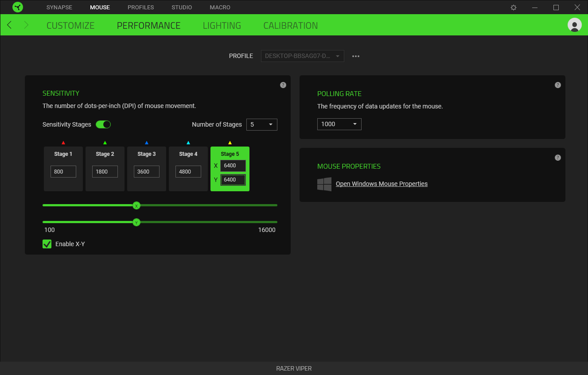Viewport: 588px width, 375px height.
Task: Open the Polling Rate 1000 dropdown
Action: click(339, 124)
